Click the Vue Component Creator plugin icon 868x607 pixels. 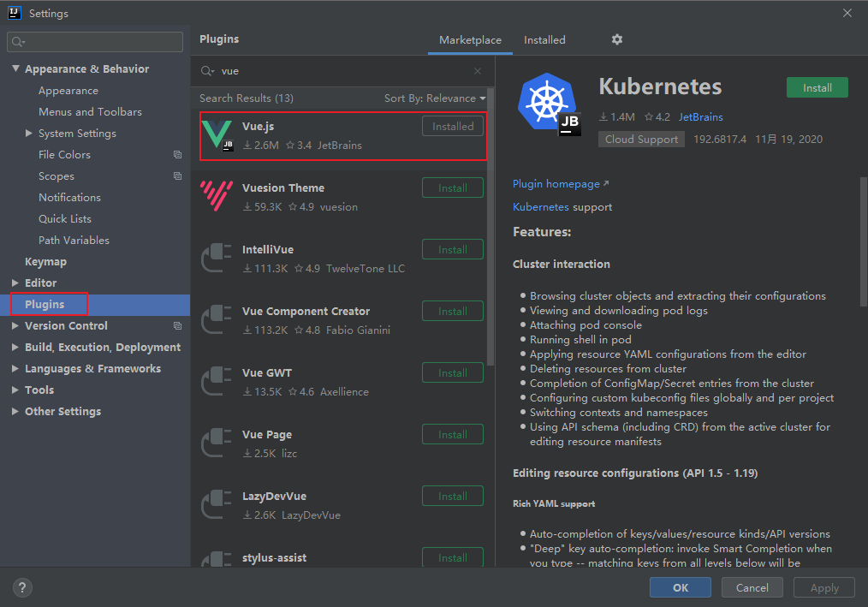click(217, 320)
